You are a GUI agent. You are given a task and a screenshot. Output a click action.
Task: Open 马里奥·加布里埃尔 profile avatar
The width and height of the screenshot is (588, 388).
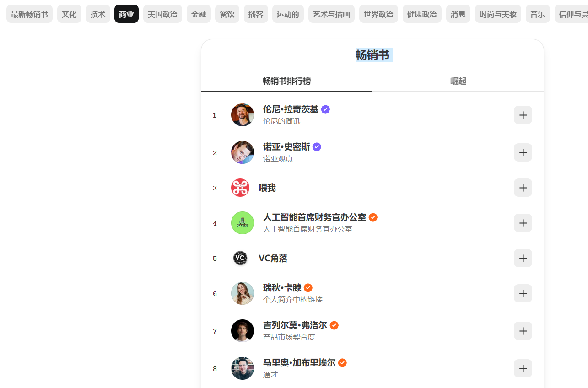pos(243,368)
